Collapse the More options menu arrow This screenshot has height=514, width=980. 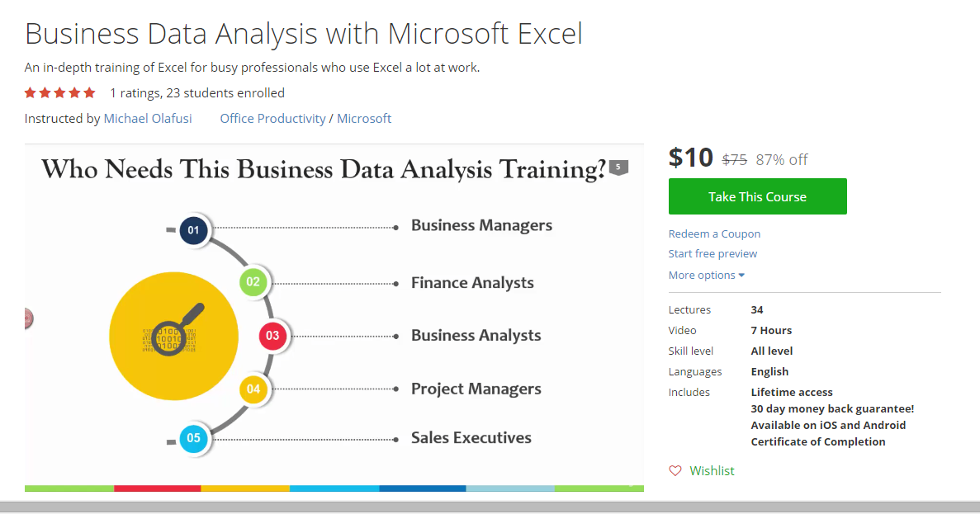(742, 275)
